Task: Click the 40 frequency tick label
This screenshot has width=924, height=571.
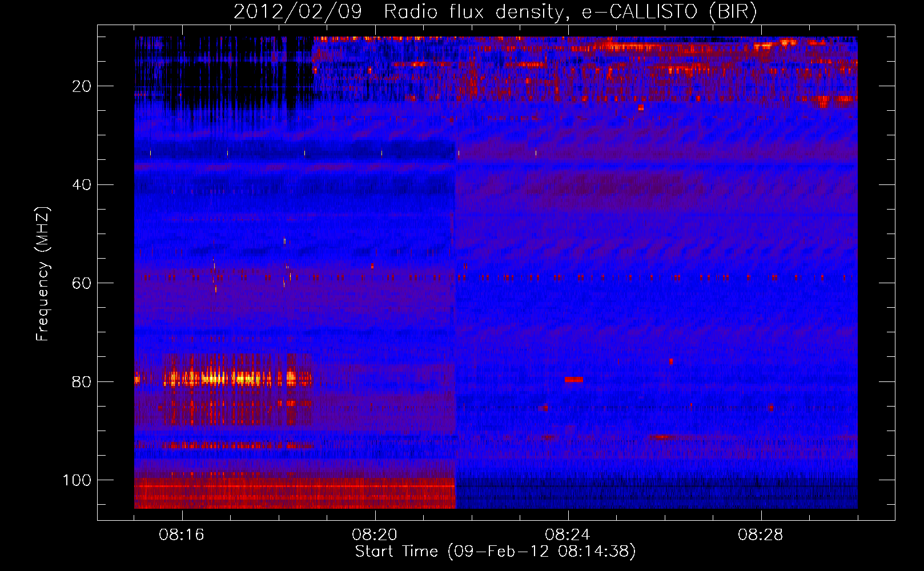Action: point(82,184)
